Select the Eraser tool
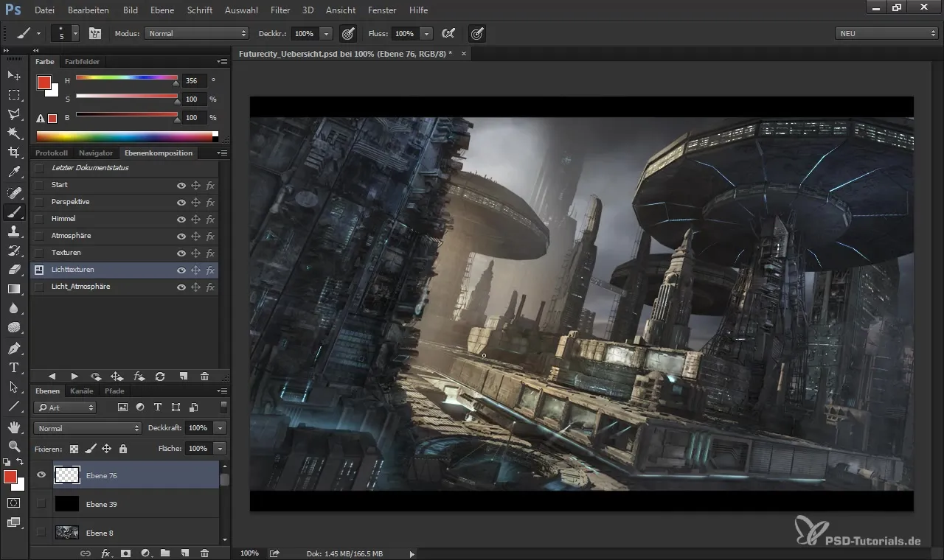The height and width of the screenshot is (560, 944). [14, 270]
